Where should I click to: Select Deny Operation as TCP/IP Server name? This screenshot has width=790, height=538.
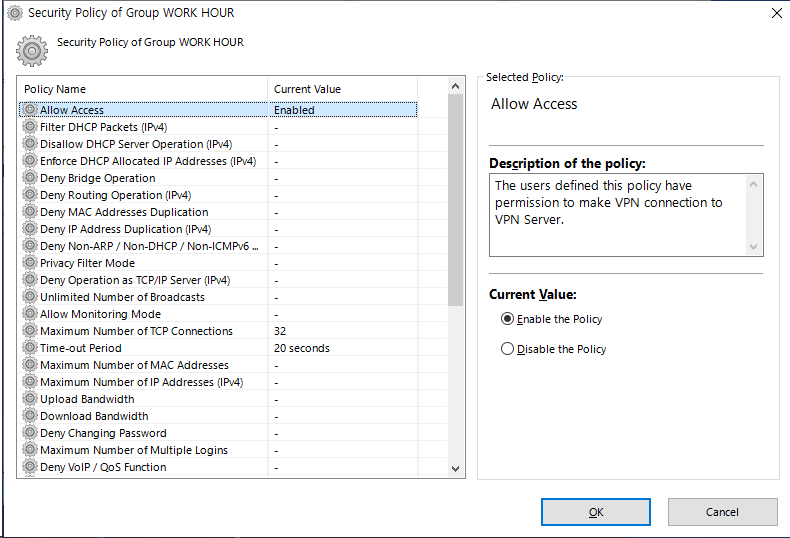135,280
